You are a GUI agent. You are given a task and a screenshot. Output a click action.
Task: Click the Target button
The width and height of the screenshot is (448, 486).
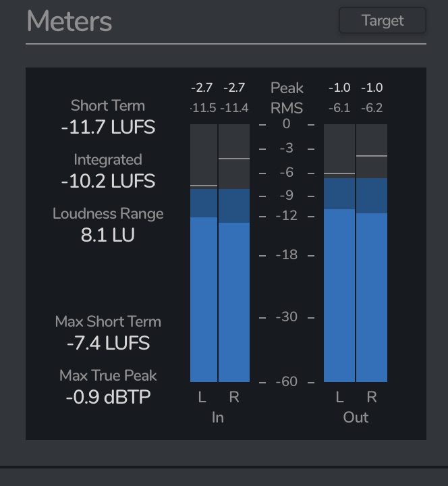pyautogui.click(x=382, y=20)
